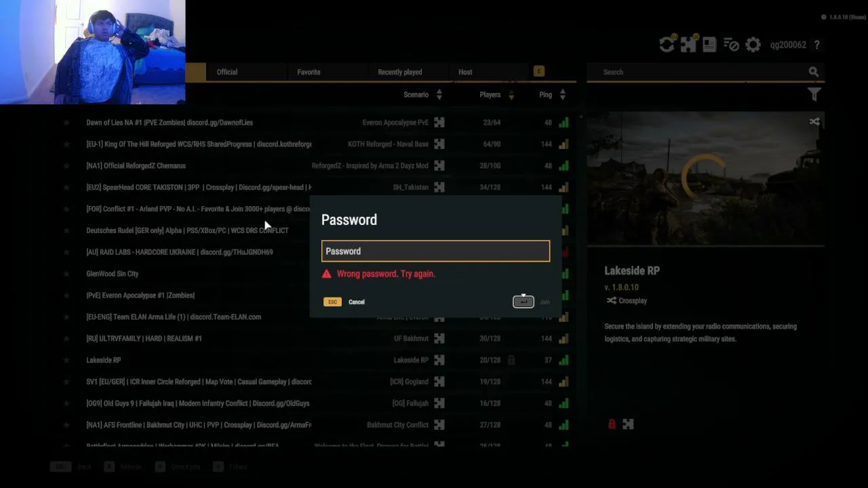Toggle favorite star for Team ELAN Arma Life

coord(66,317)
